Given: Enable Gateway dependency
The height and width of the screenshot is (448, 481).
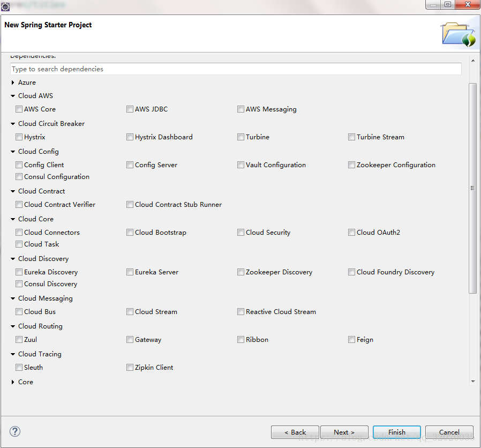Looking at the screenshot, I should tap(130, 339).
